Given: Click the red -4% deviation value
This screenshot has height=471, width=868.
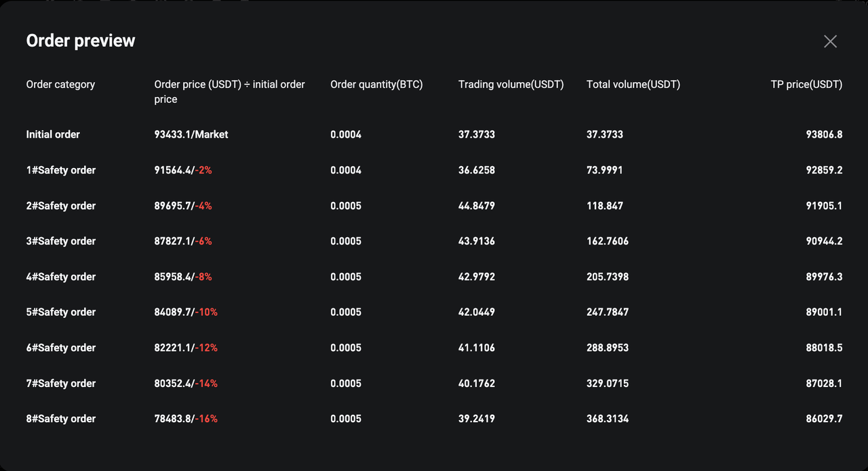Looking at the screenshot, I should click(203, 206).
